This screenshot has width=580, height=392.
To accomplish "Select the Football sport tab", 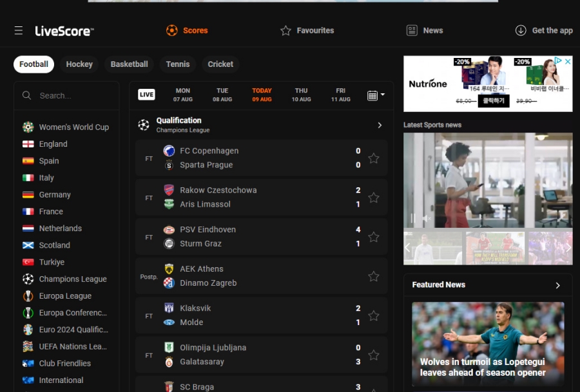I will click(34, 64).
